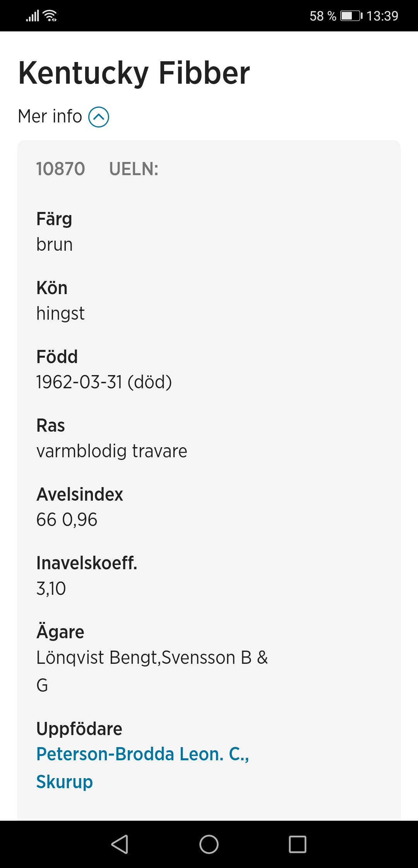The height and width of the screenshot is (868, 418).
Task: Collapse the Mer info chevron icon
Action: (x=99, y=117)
